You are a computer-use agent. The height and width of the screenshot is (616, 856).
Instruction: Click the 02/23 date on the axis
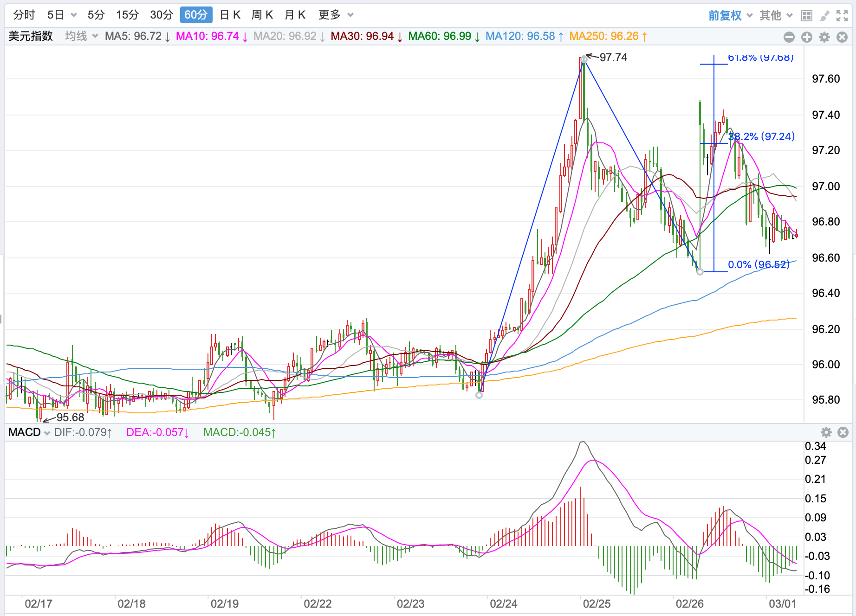click(x=411, y=603)
